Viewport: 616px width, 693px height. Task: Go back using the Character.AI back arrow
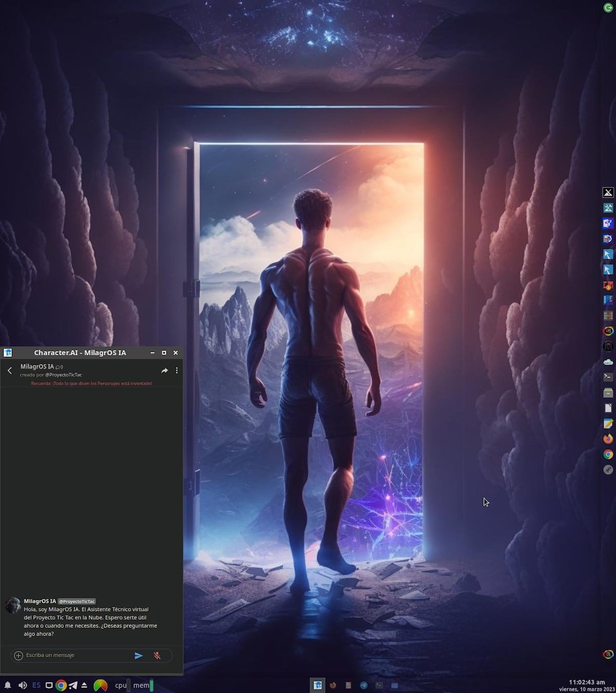(x=9, y=371)
